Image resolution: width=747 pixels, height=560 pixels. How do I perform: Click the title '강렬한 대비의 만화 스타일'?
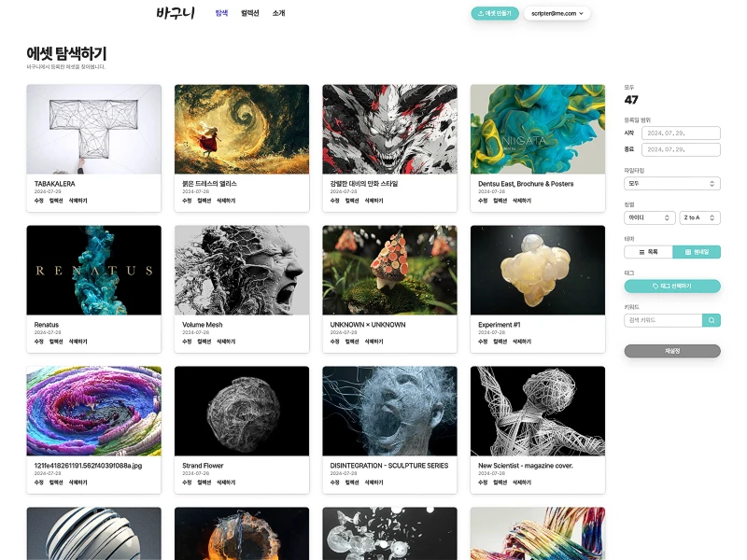click(364, 184)
